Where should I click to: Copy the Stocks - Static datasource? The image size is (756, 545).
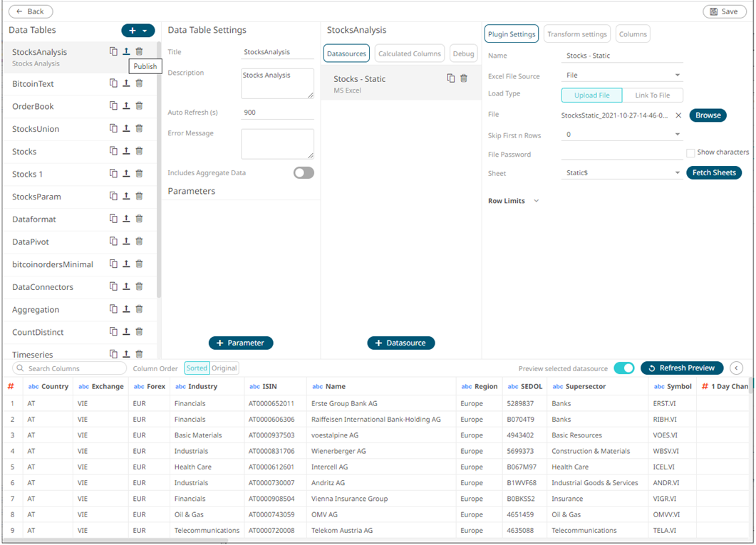(x=450, y=78)
